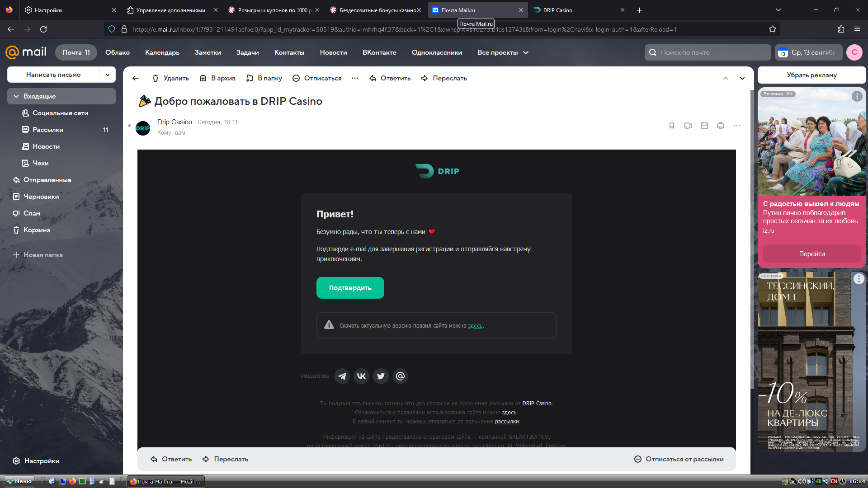
Task: Click the taskbar clock showing 16:14
Action: click(x=857, y=481)
